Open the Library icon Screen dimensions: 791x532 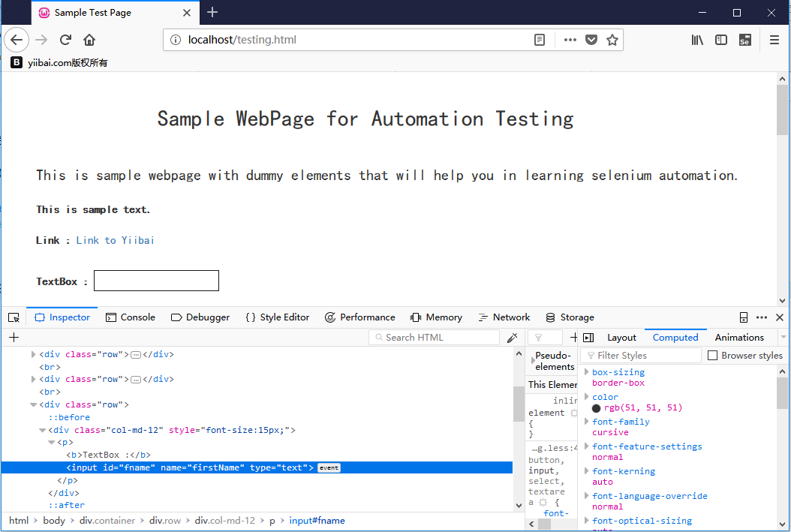click(697, 40)
